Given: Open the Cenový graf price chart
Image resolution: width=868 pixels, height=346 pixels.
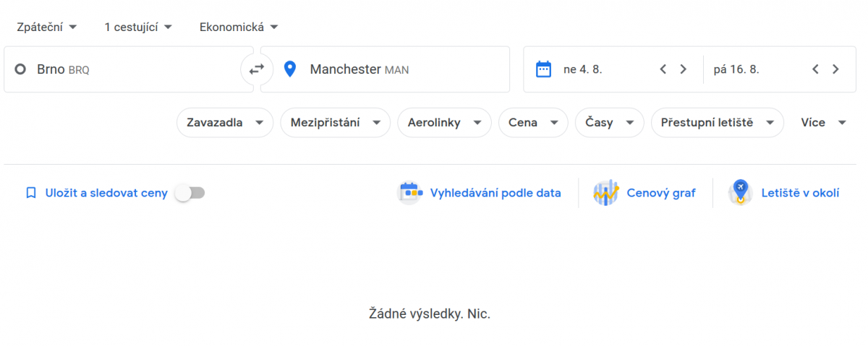Looking at the screenshot, I should [x=644, y=193].
